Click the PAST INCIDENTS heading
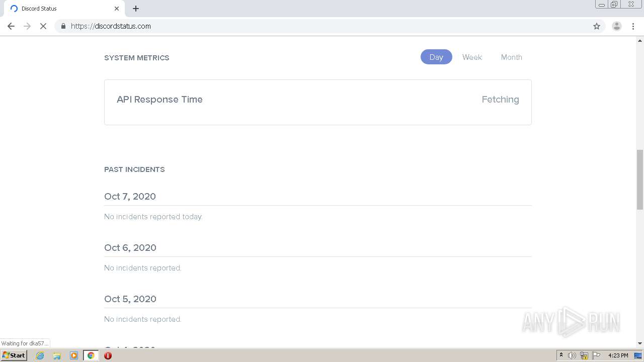This screenshot has height=362, width=644. click(134, 169)
